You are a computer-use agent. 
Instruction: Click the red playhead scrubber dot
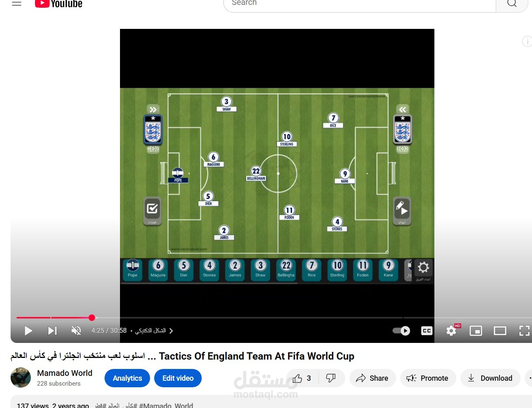(x=92, y=318)
